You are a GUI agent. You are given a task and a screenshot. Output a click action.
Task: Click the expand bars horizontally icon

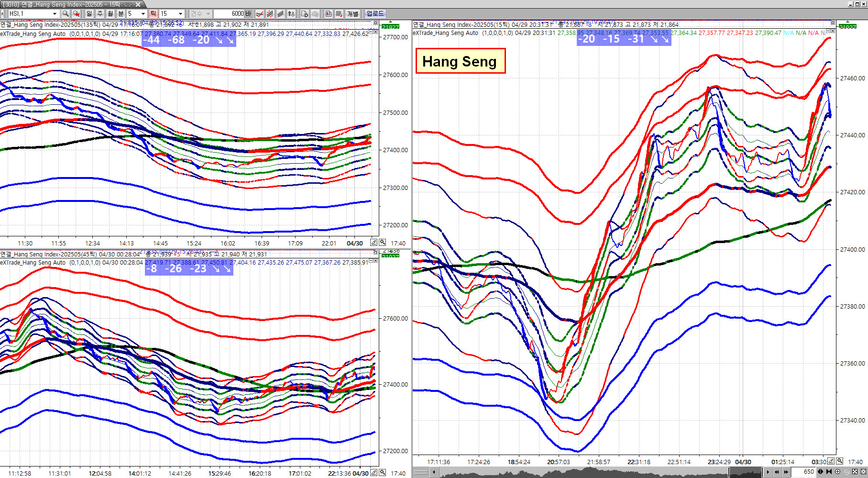821,472
